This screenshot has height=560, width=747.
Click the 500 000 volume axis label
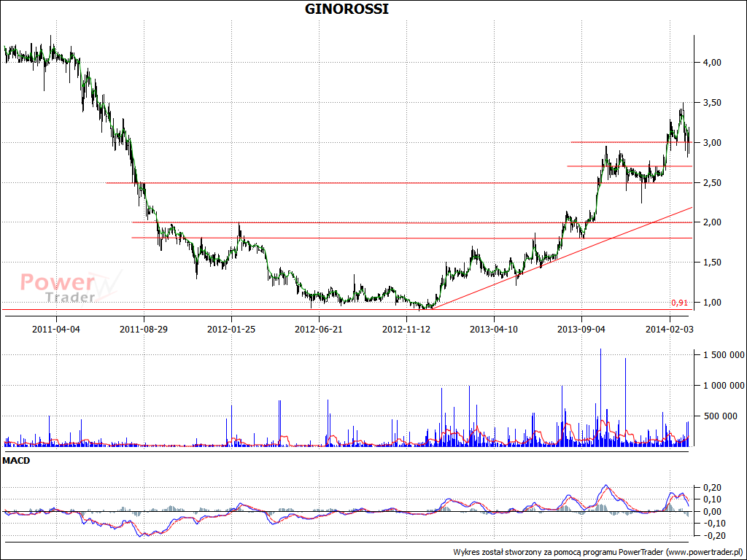point(720,416)
